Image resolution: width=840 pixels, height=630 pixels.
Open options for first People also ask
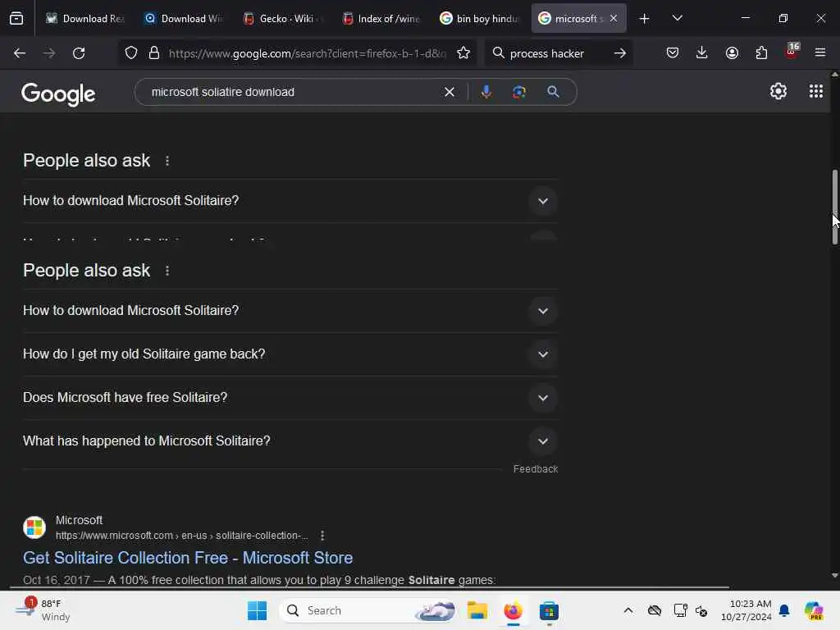pos(167,161)
